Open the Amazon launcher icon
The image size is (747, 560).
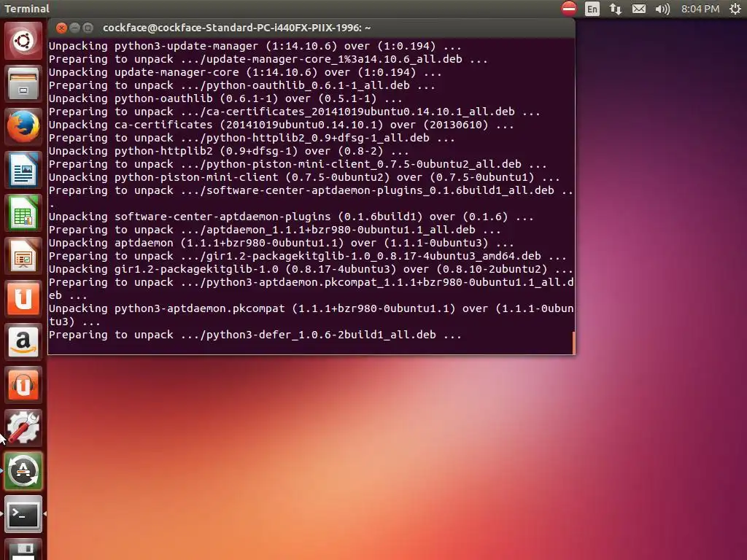click(x=23, y=342)
